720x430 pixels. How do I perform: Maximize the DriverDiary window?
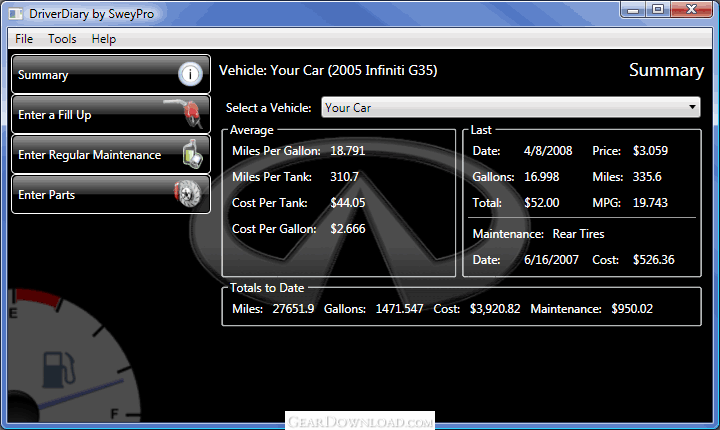[658, 10]
